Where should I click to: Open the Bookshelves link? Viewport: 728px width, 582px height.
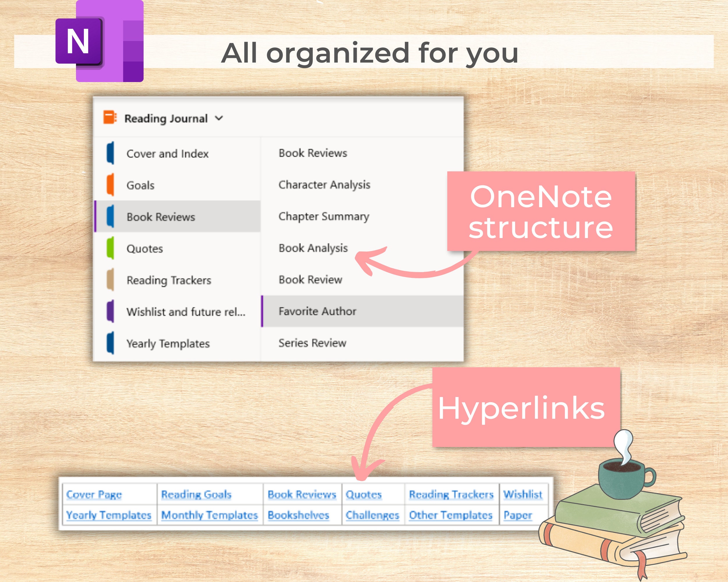click(x=298, y=515)
